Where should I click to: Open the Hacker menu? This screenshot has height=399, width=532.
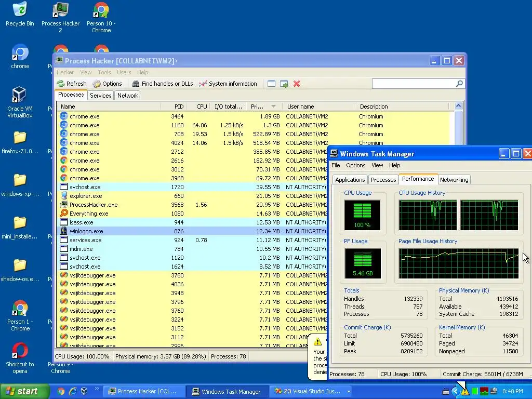(x=65, y=72)
